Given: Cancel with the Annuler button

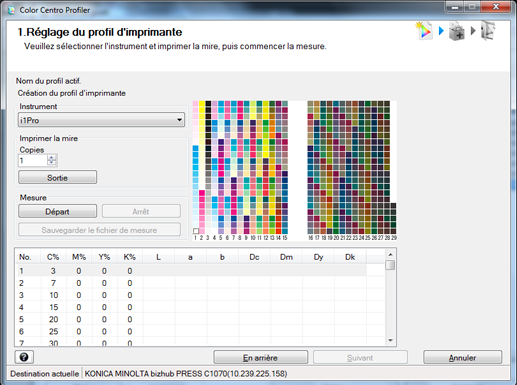Looking at the screenshot, I should pos(462,357).
